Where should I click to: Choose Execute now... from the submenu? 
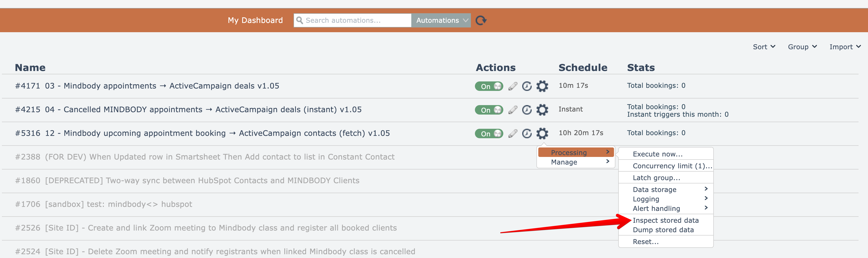tap(658, 154)
